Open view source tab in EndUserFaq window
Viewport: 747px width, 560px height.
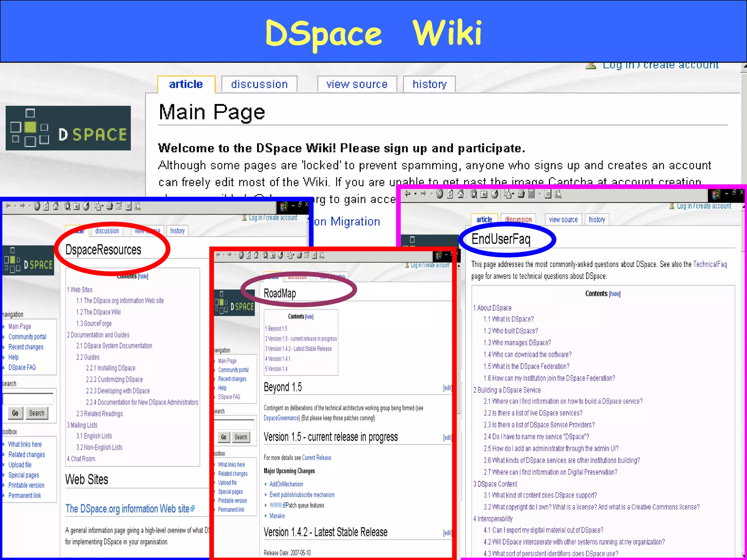563,219
